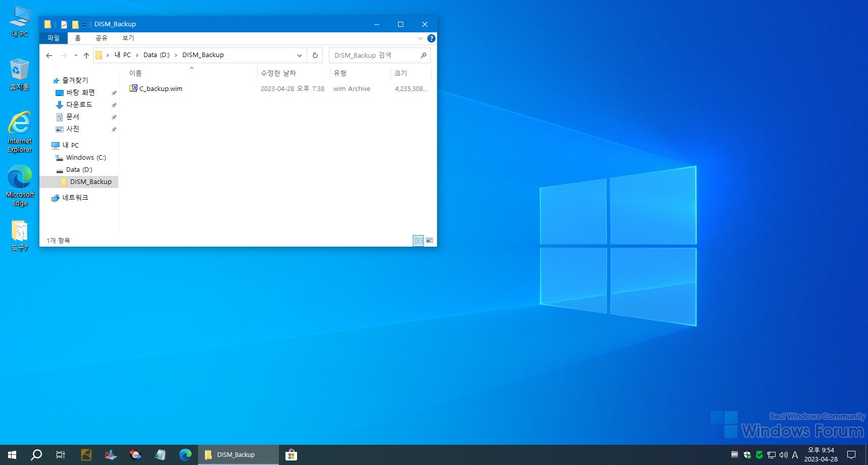Select 즐겨찾기 in navigation pane
Screen dimensions: 868x465
(x=75, y=81)
